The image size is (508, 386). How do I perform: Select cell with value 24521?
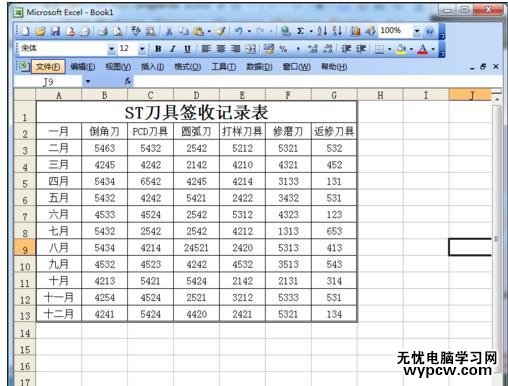[x=196, y=248]
